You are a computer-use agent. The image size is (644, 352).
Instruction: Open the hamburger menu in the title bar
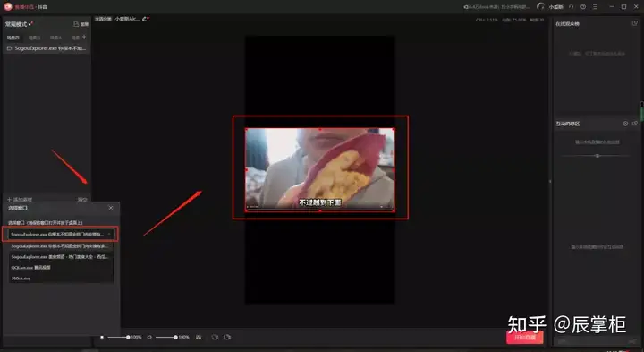pyautogui.click(x=595, y=7)
